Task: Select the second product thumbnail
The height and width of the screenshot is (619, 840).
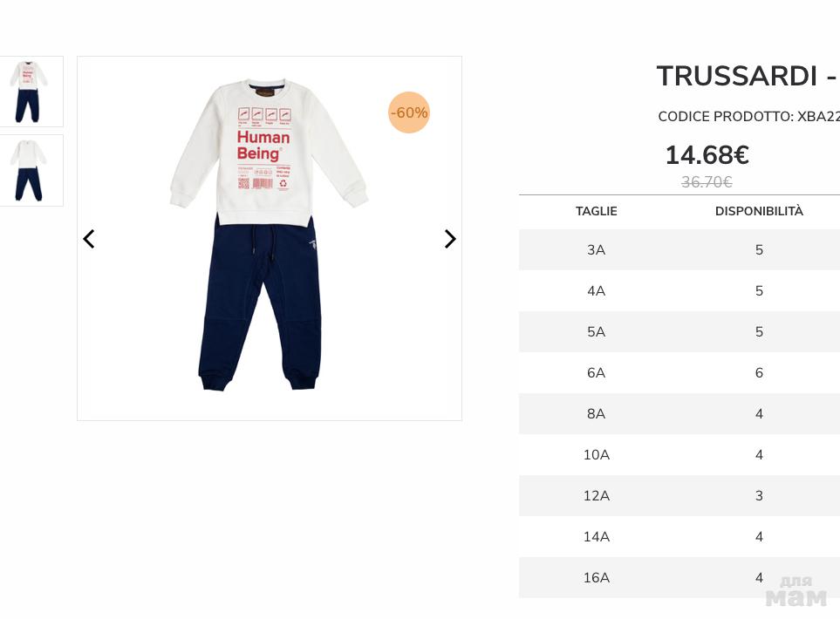Action: [30, 170]
